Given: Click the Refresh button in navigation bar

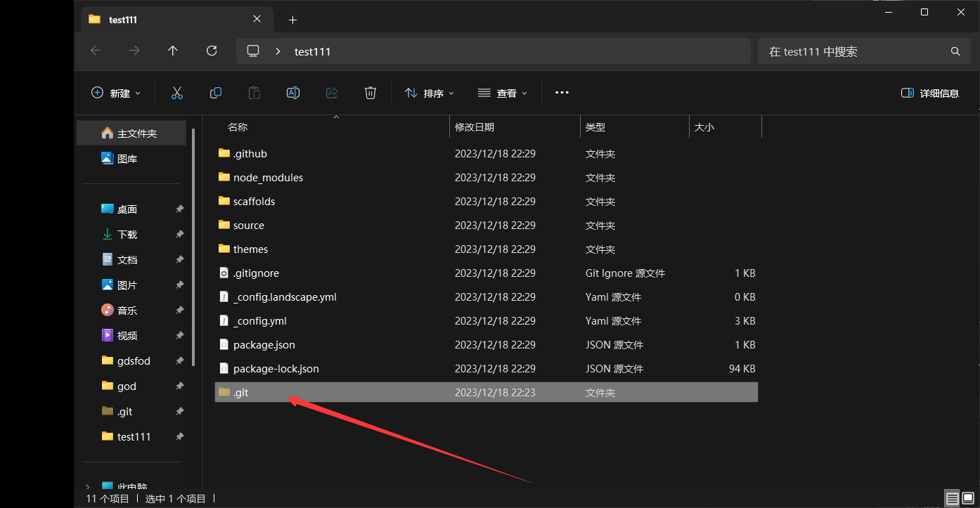Looking at the screenshot, I should click(x=212, y=51).
